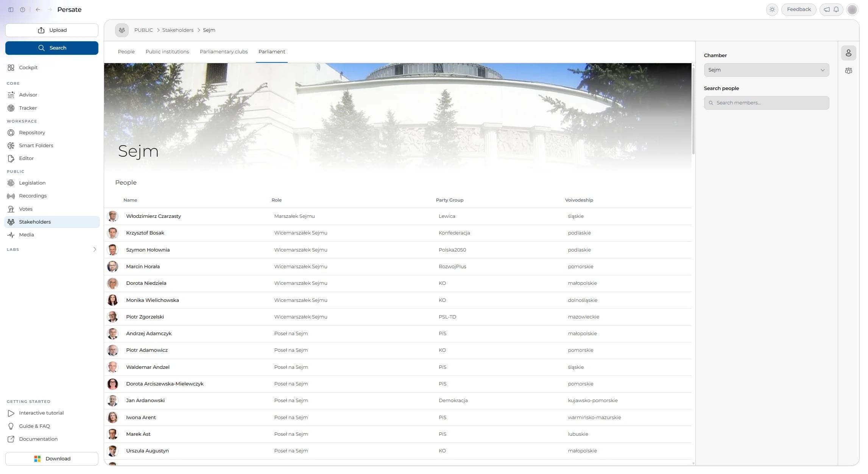868x474 pixels.
Task: Switch to the Public institutions tab
Action: pos(167,52)
